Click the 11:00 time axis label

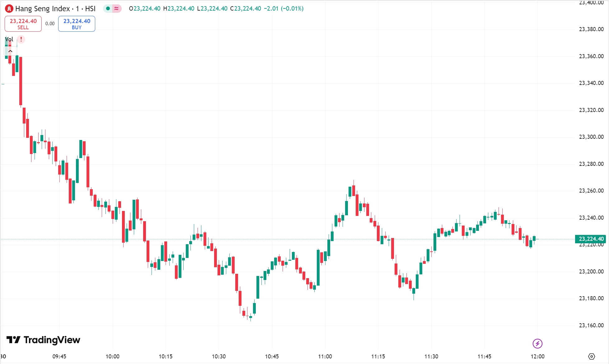325,356
